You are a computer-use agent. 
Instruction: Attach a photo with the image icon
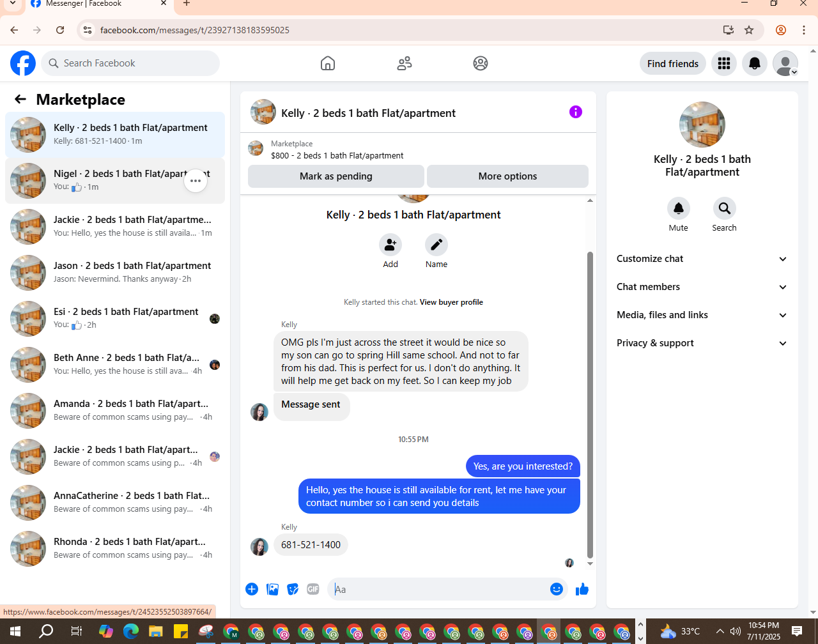273,589
